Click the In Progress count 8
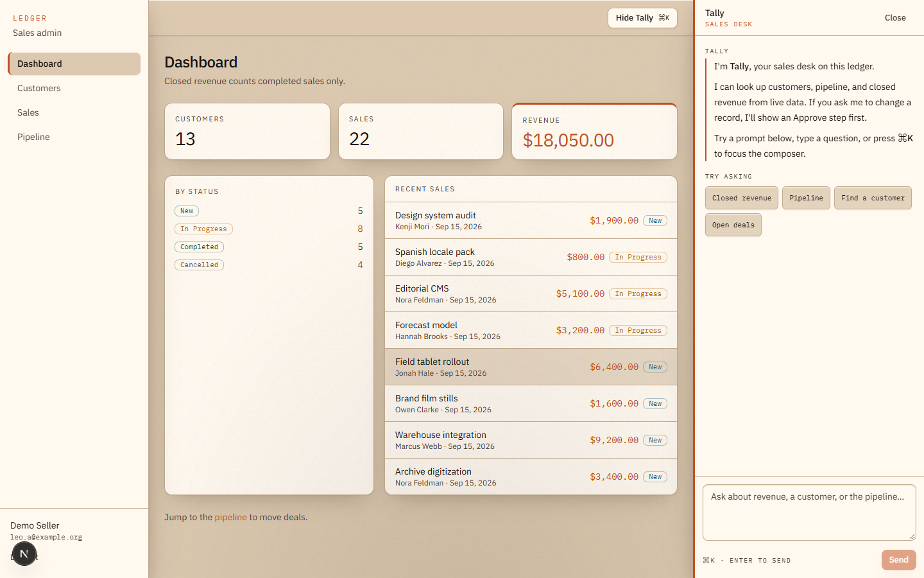The width and height of the screenshot is (924, 578). tap(360, 229)
